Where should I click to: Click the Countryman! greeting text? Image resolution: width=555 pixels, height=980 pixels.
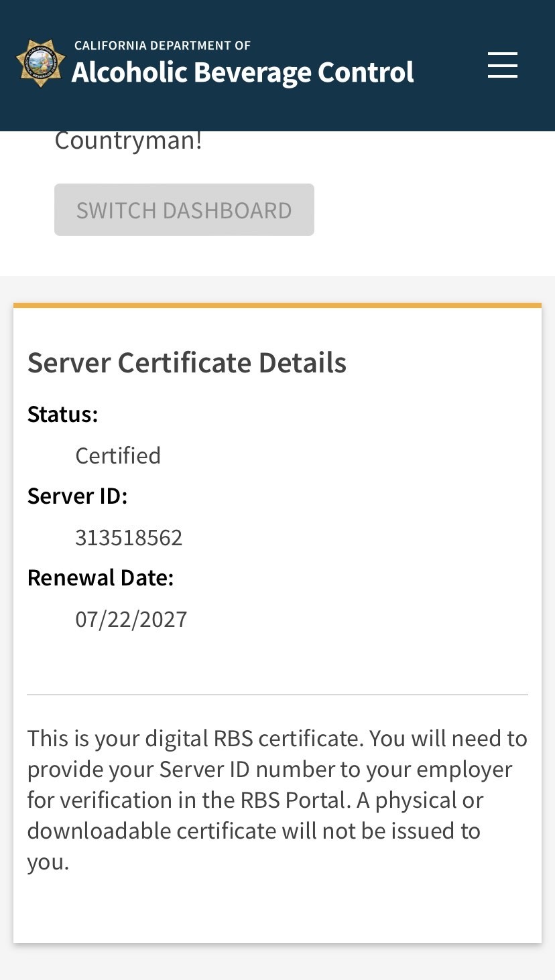pyautogui.click(x=128, y=141)
